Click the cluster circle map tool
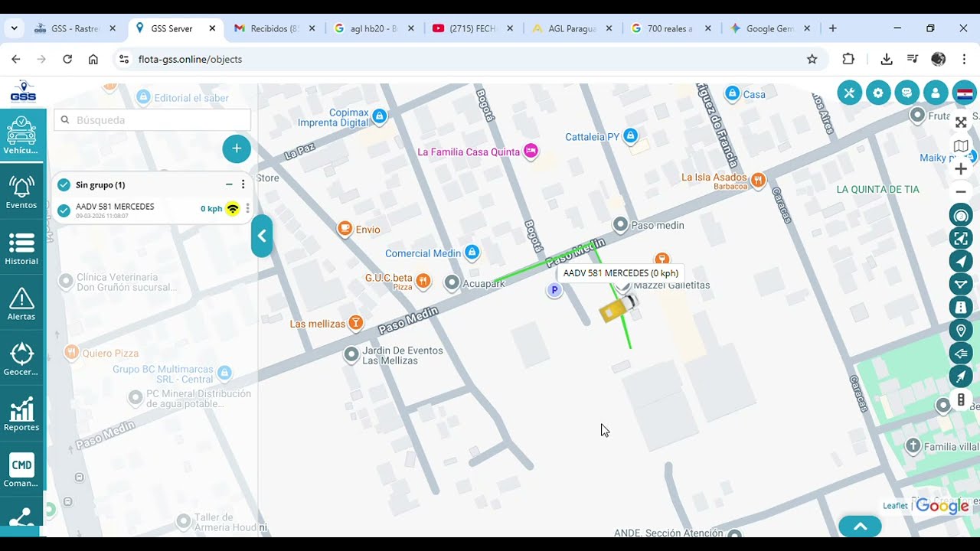Viewport: 980px width, 551px height. coord(961,215)
